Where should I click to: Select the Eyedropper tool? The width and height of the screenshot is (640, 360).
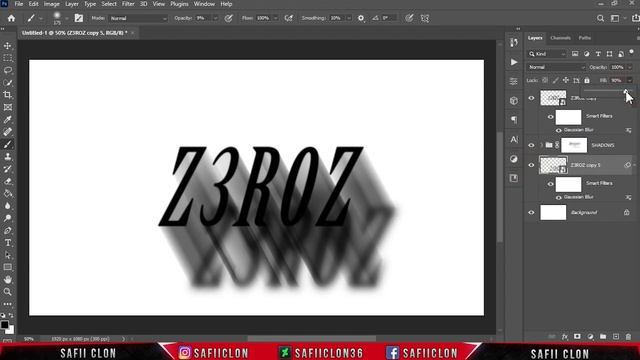(7, 120)
